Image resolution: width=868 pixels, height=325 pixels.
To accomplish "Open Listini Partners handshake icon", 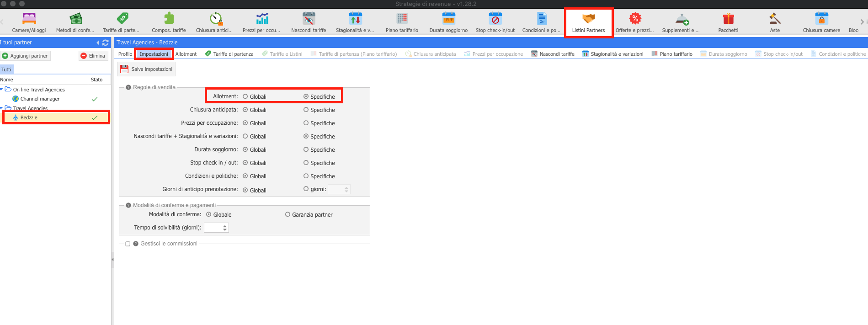I will pos(588,19).
